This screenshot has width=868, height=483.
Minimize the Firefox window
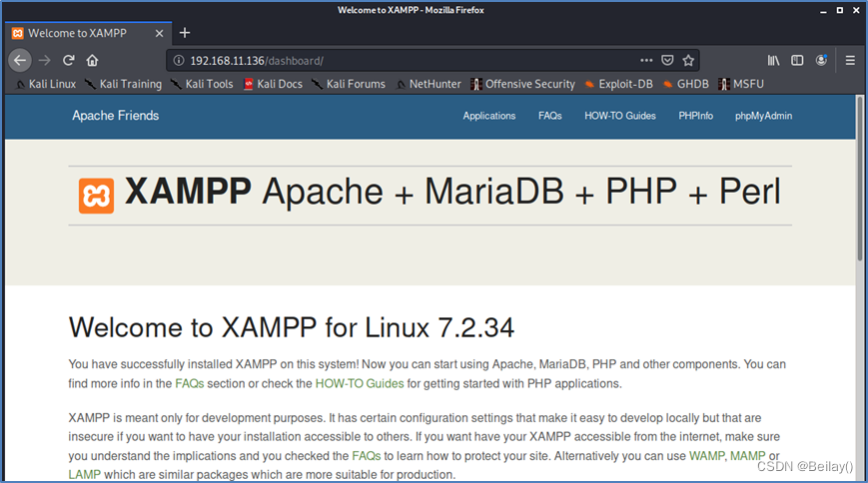point(823,11)
